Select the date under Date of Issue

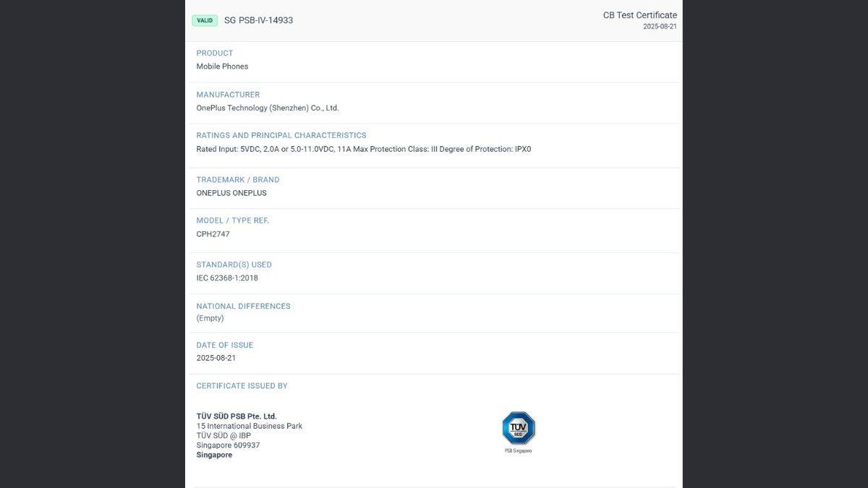click(216, 358)
